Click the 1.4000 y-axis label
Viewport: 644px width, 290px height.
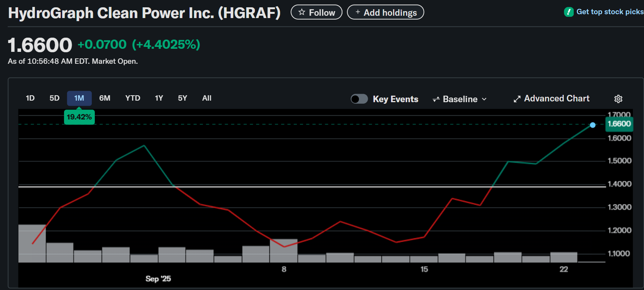pyautogui.click(x=619, y=184)
